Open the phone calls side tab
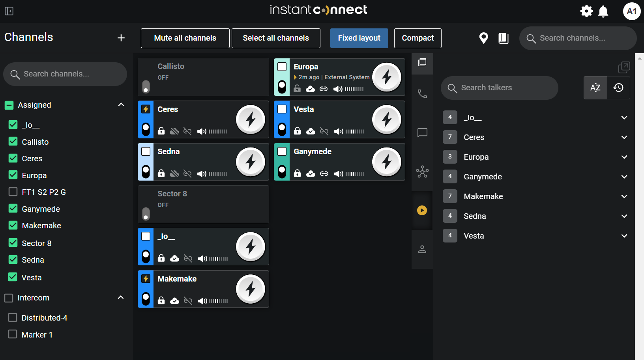Screen dimensions: 644x360 [422, 94]
